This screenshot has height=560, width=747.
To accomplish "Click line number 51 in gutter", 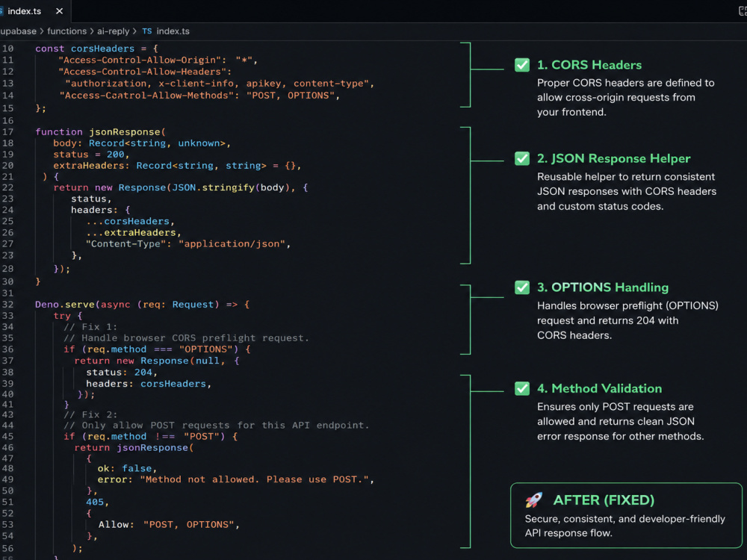I will point(8,503).
